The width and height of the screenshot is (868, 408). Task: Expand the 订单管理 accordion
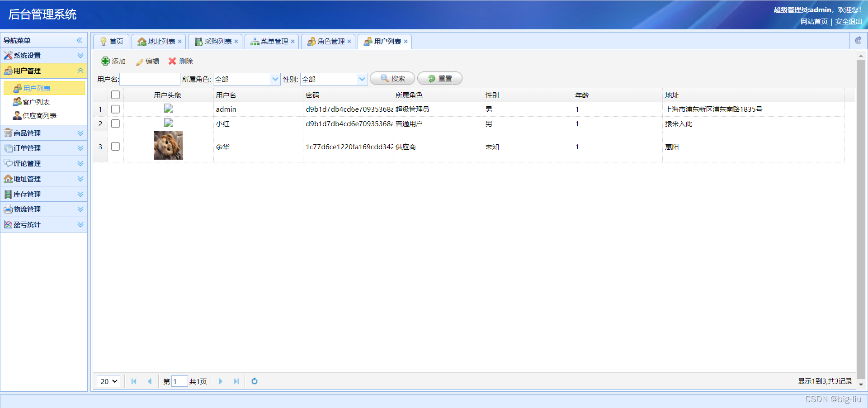coord(44,148)
